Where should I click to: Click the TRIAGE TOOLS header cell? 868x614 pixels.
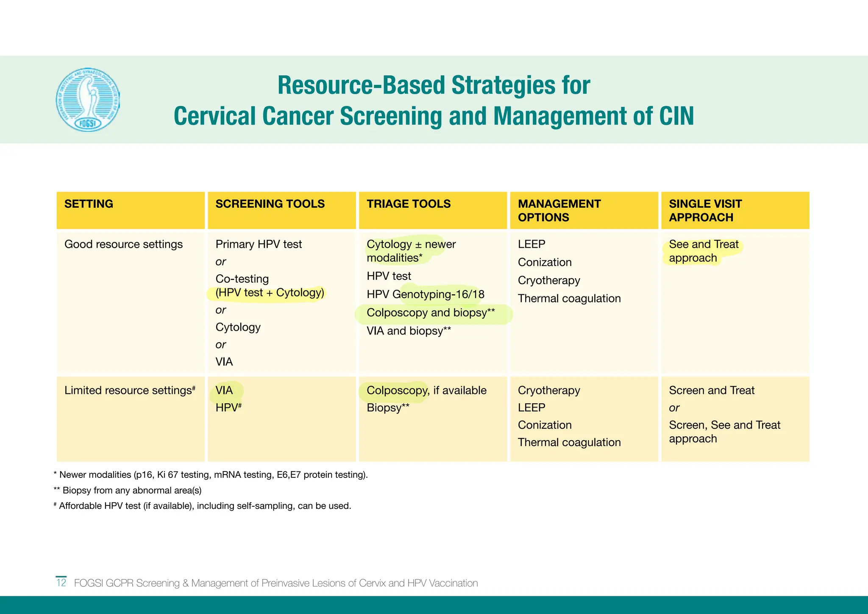pos(408,204)
